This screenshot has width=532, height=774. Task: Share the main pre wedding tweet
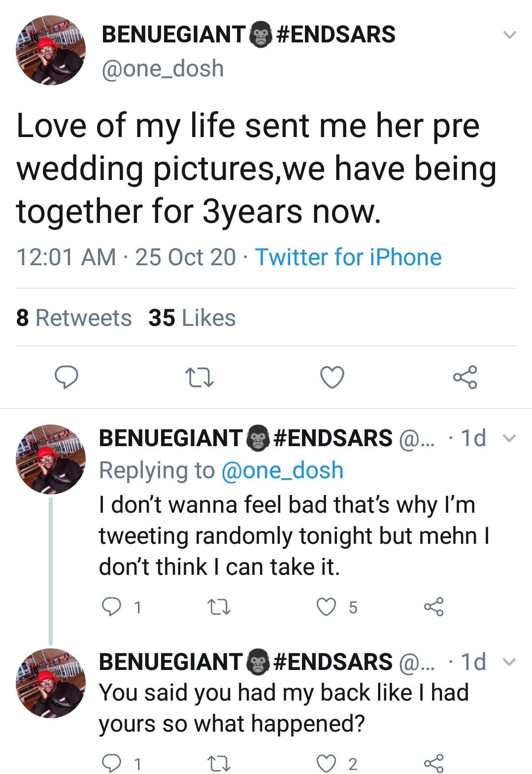pos(465,378)
